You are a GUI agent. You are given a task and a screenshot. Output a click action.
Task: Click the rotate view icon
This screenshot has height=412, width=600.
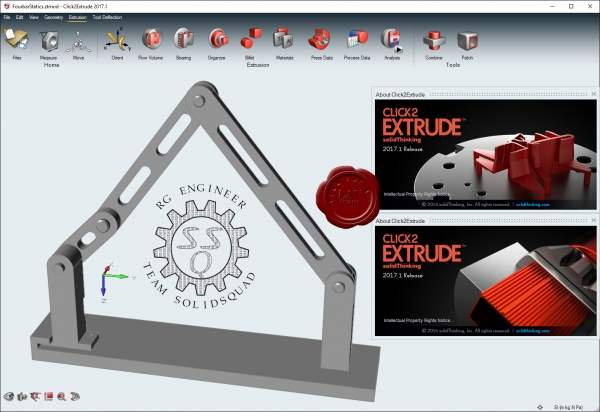point(75,396)
